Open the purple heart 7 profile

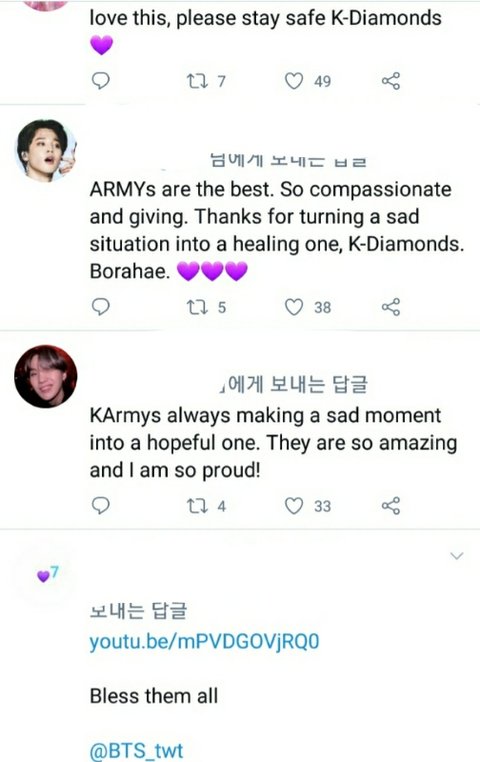[48, 574]
